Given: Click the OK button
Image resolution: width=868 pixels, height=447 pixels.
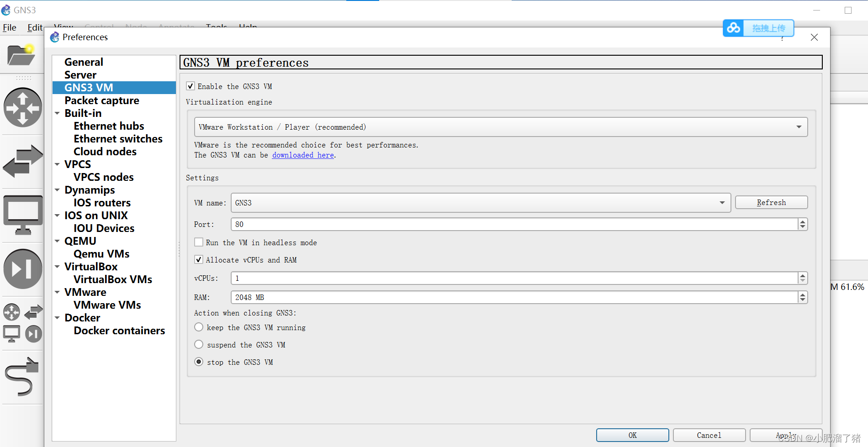Looking at the screenshot, I should 632,435.
